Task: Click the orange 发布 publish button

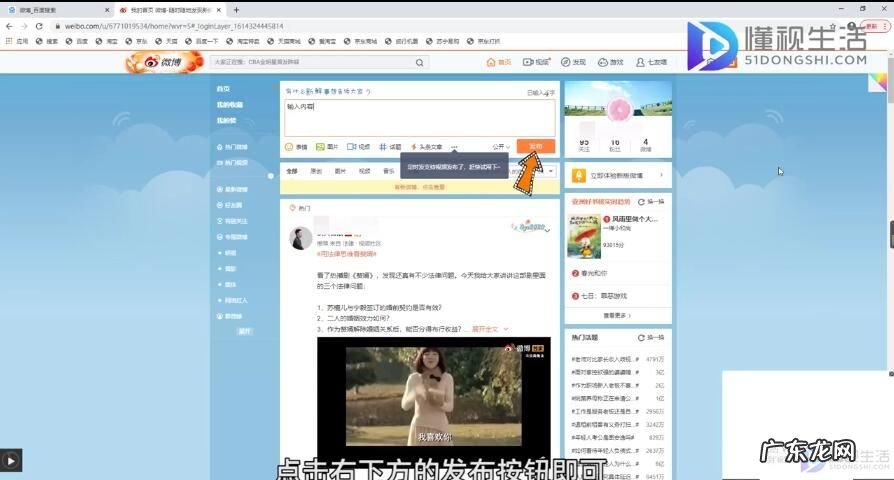Action: point(536,147)
